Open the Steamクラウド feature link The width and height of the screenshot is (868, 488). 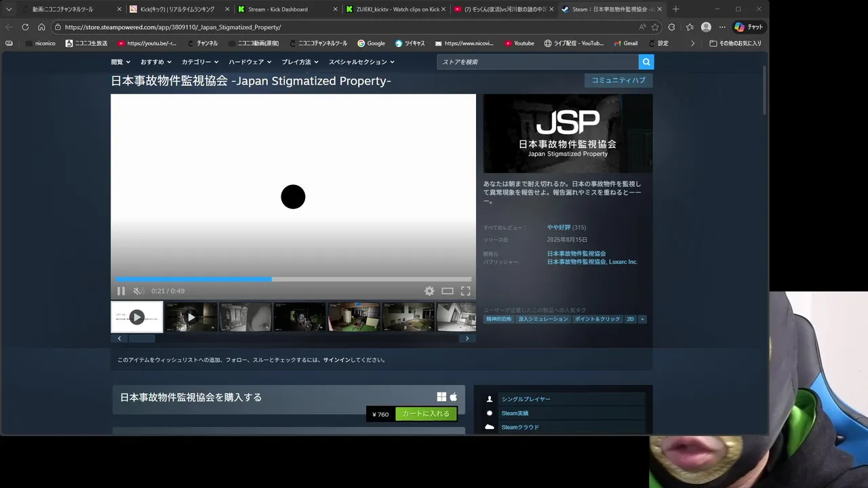point(520,427)
